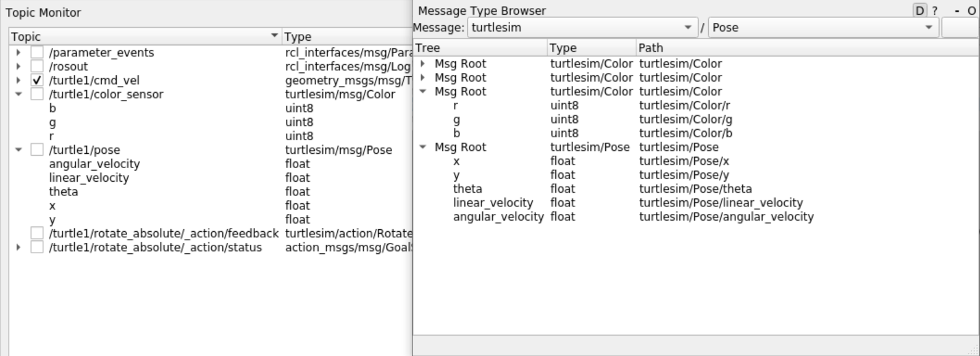Screen dimensions: 980x356
Task: Click the blank button beside Pose dropdown
Action: (960, 27)
